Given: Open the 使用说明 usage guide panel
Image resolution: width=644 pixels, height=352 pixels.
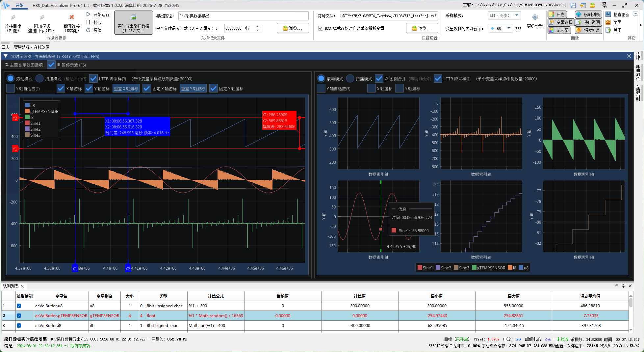Looking at the screenshot, I should (x=588, y=22).
